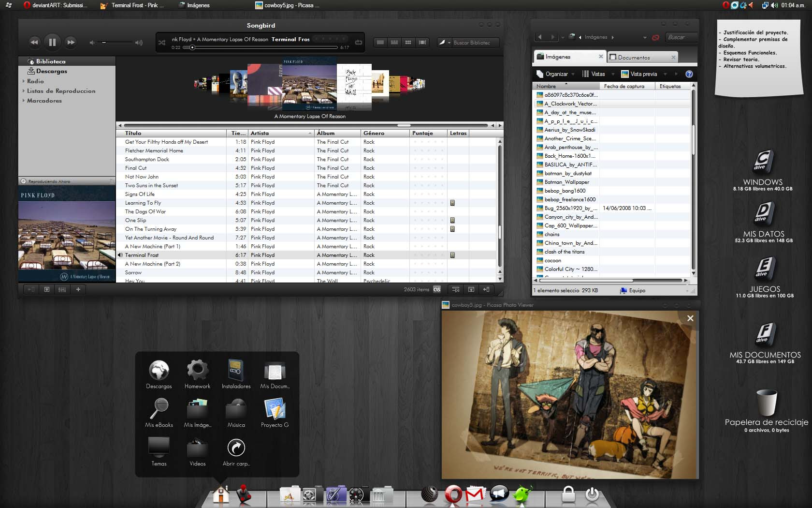Click the Explorer Buscar search box
812x508 pixels.
[681, 37]
